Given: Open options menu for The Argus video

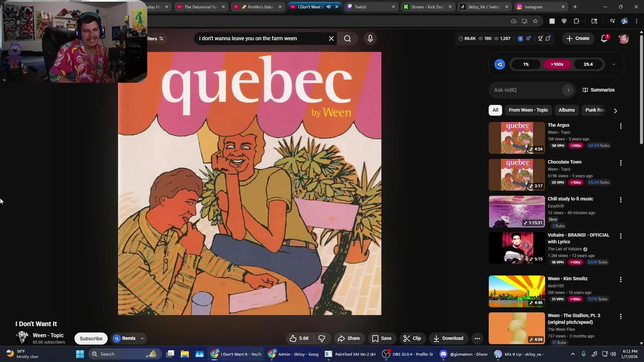Looking at the screenshot, I should [620, 126].
